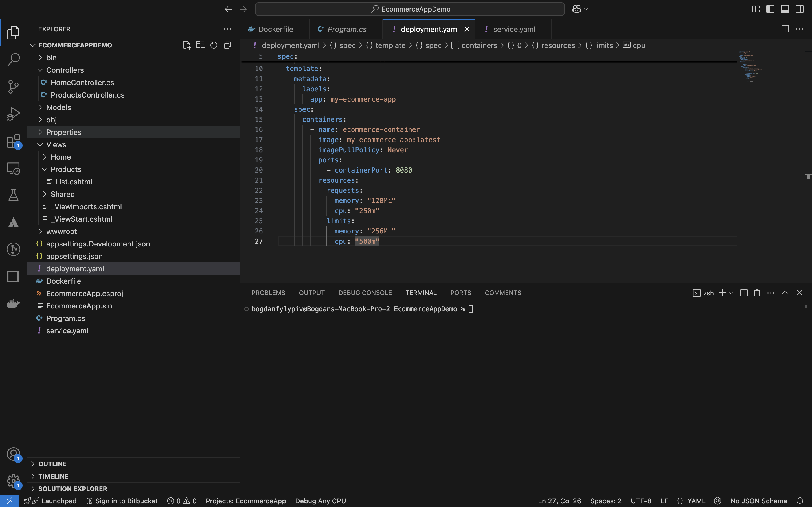The image size is (812, 507).
Task: Collapse the Controllers folder
Action: pyautogui.click(x=65, y=70)
